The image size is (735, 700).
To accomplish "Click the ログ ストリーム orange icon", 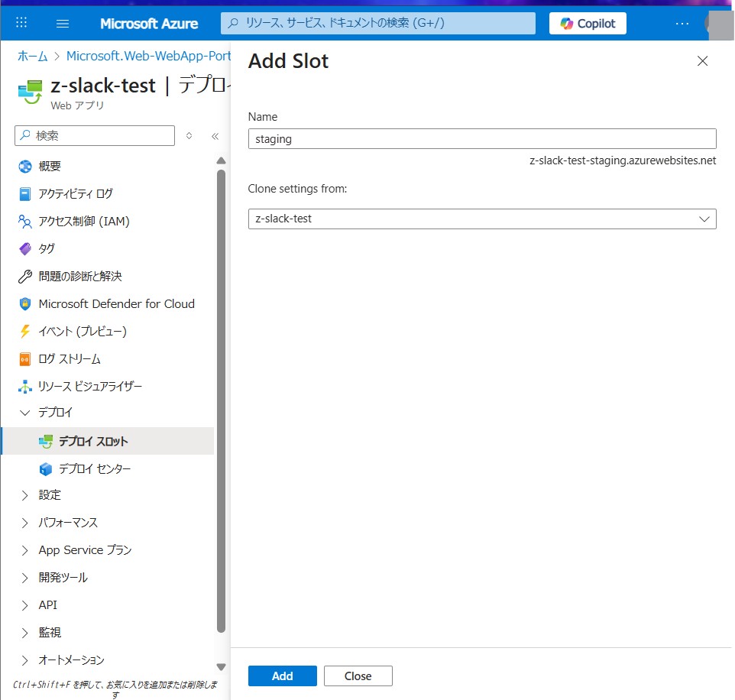I will 25,359.
